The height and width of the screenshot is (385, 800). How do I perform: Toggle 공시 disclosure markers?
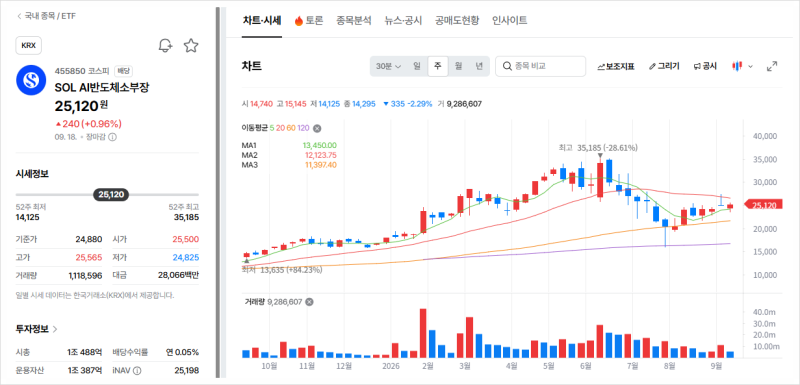click(x=705, y=66)
